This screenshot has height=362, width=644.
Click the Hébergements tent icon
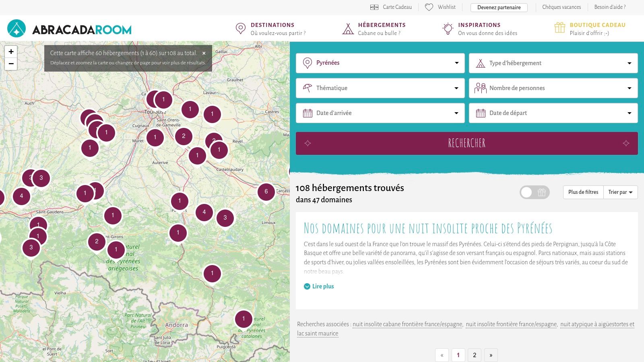coord(348,29)
